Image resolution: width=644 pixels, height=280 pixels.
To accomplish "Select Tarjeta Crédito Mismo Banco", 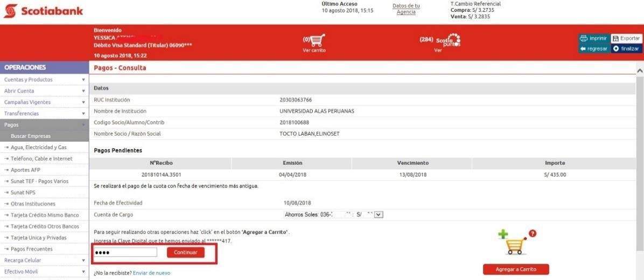I will [x=44, y=215].
